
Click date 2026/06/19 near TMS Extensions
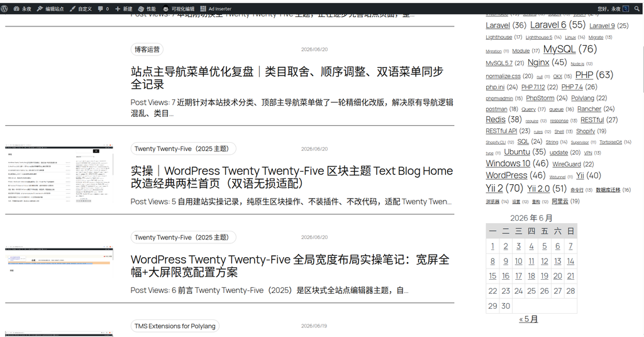314,326
